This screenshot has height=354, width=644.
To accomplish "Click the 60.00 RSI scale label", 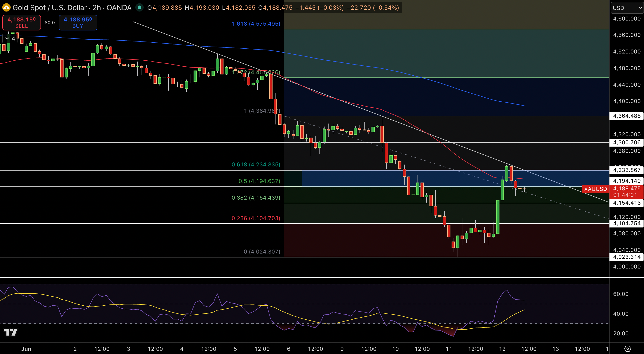I will [621, 294].
